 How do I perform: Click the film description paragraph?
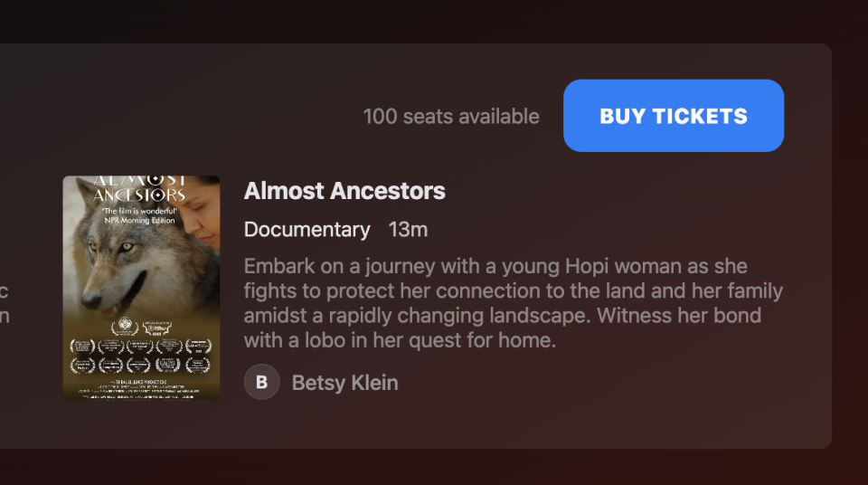pos(513,304)
